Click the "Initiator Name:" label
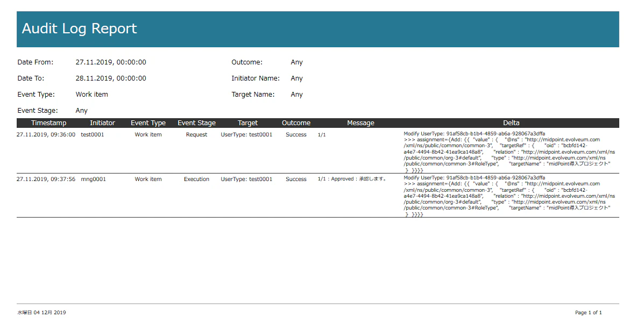This screenshot has height=325, width=644. [256, 78]
